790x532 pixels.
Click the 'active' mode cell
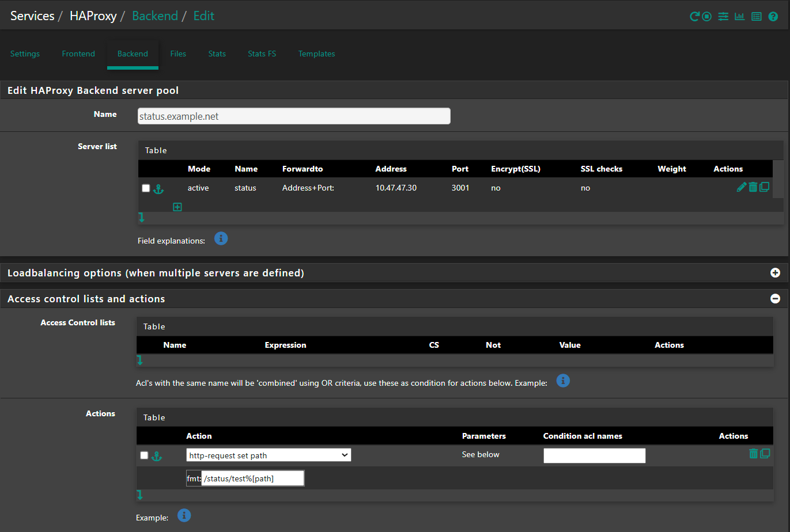[198, 188]
